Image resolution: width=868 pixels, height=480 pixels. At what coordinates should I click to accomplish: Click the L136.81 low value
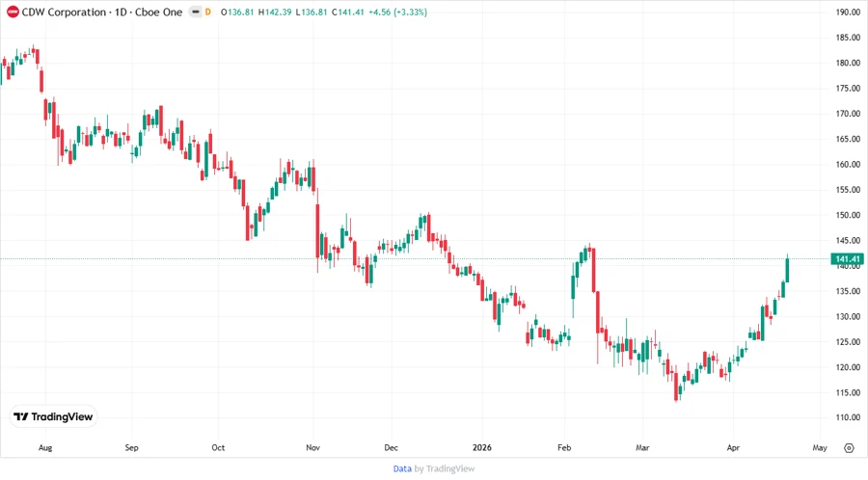(x=312, y=13)
